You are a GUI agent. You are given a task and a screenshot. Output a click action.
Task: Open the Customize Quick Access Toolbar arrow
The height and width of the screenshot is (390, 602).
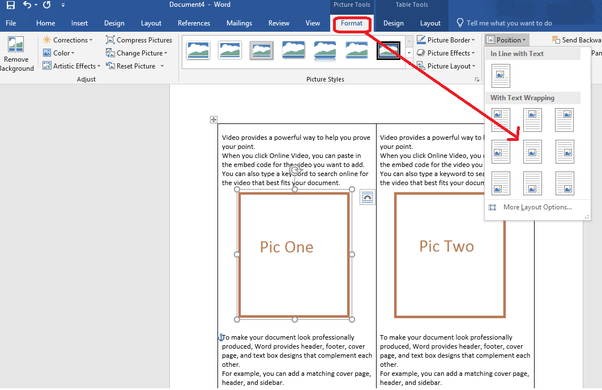63,5
